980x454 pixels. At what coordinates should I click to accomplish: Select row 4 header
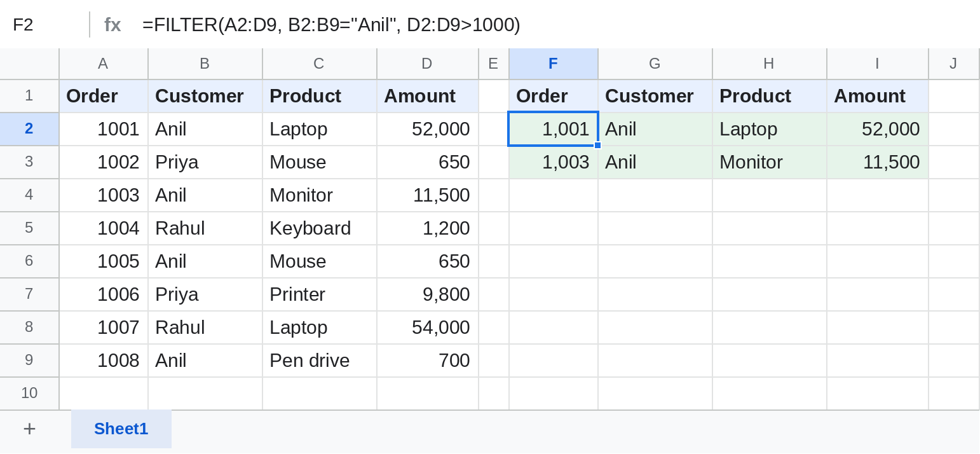point(29,195)
